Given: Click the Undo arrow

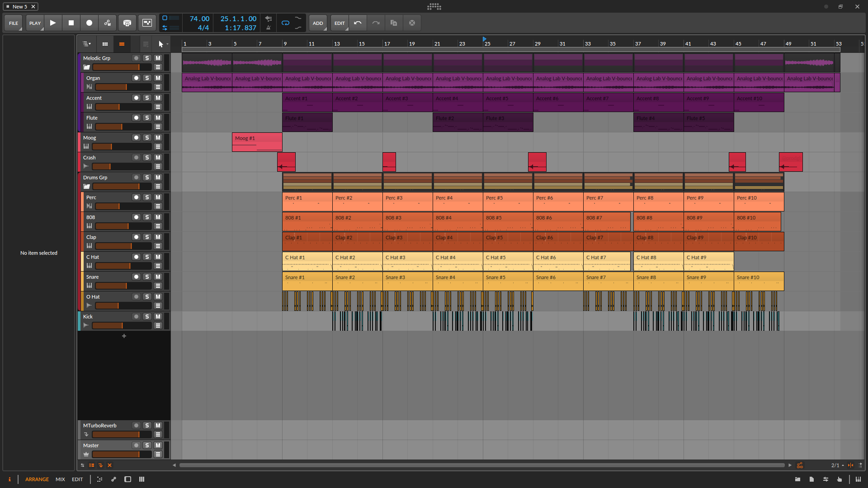Looking at the screenshot, I should [358, 23].
